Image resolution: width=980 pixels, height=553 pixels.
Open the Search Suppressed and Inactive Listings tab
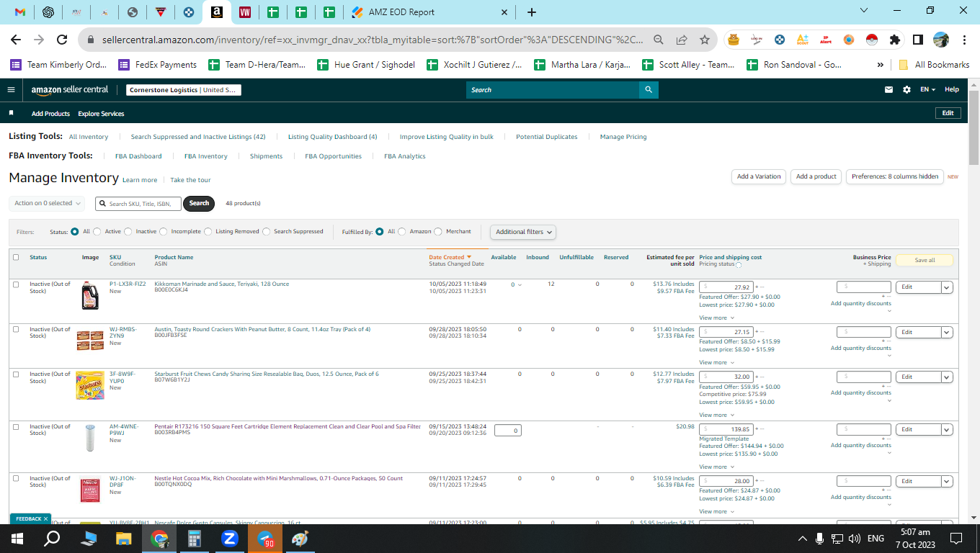coord(198,137)
